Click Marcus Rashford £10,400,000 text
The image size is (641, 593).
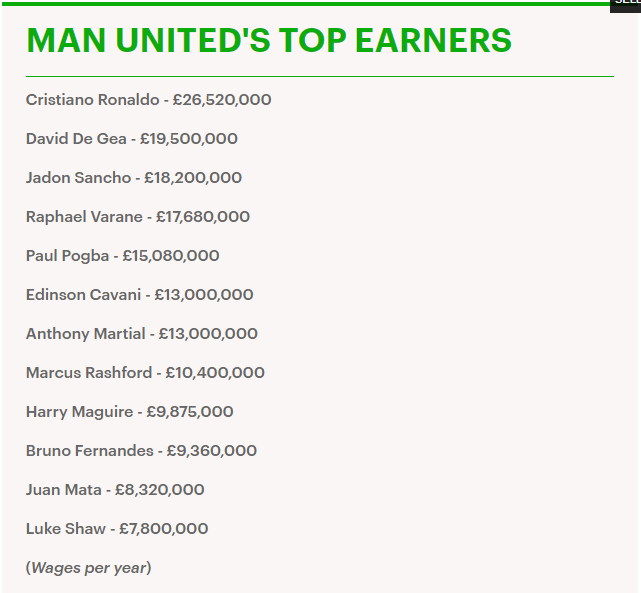point(145,373)
